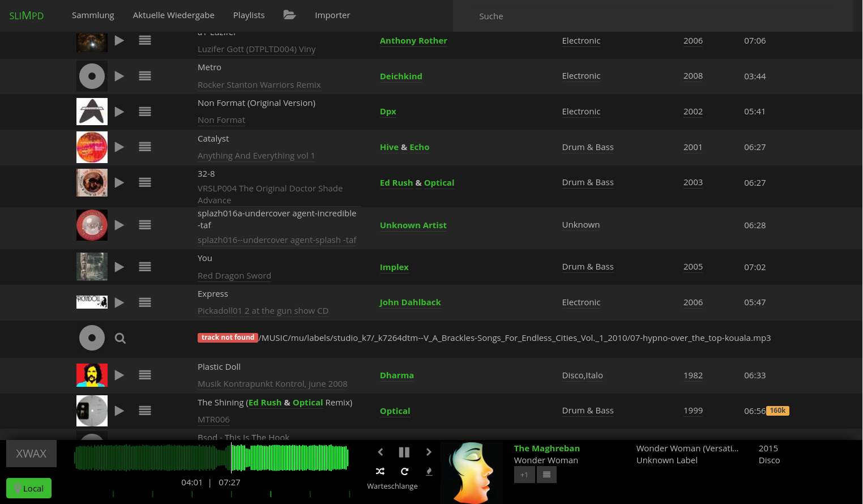Click the +1 rating button for current track
The image size is (863, 504).
[524, 475]
